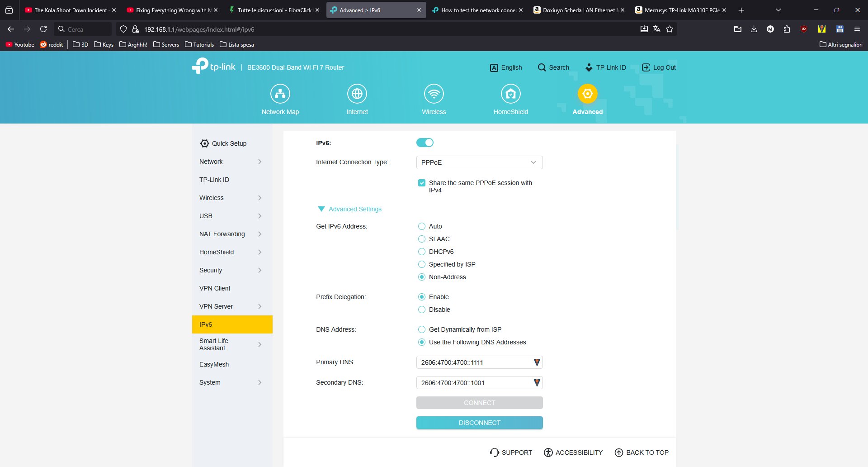Open VPN Client in the sidebar
Screen dimensions: 868x467
coord(215,288)
